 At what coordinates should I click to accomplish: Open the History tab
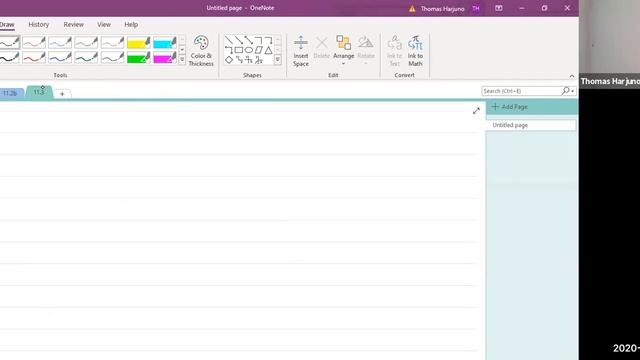click(39, 24)
